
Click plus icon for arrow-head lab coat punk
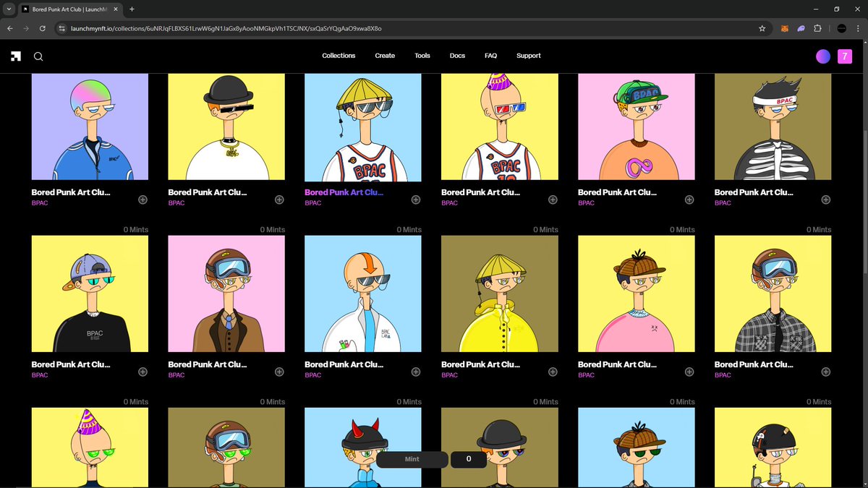pyautogui.click(x=416, y=372)
